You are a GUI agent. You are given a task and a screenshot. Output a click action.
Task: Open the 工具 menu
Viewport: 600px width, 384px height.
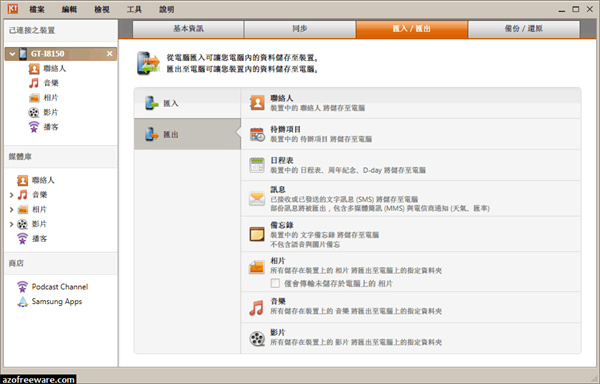(x=134, y=9)
